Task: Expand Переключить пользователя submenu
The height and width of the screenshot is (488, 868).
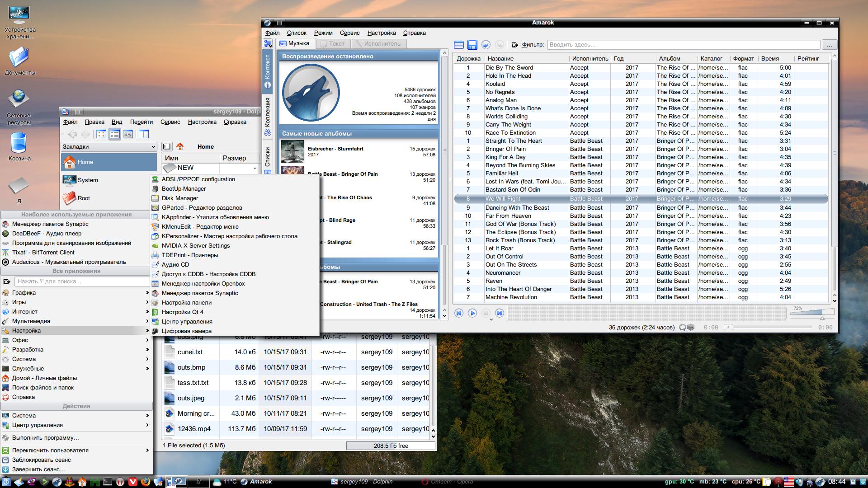Action: [x=76, y=450]
